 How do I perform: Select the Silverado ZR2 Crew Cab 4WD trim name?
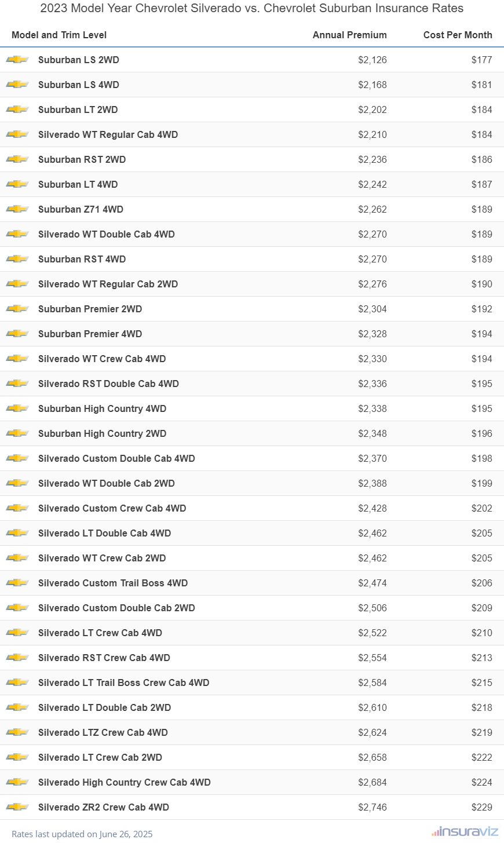[x=104, y=807]
